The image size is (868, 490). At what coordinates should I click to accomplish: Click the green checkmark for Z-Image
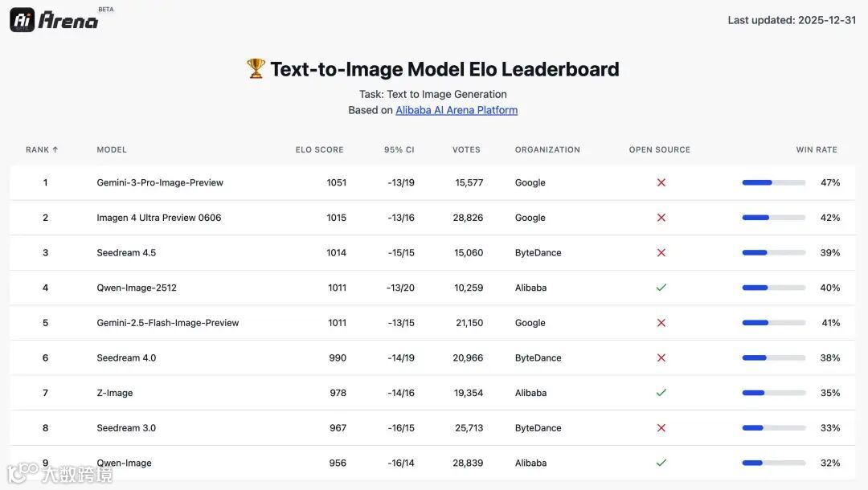tap(661, 393)
